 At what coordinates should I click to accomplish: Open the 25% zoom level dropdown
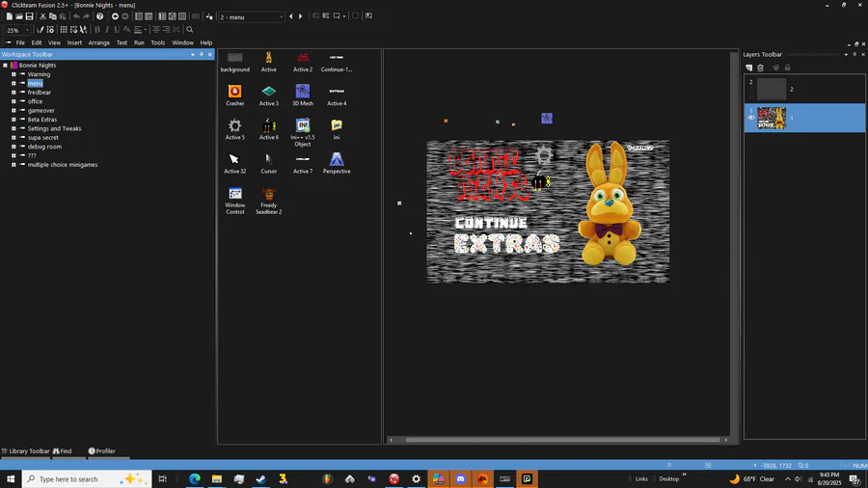click(x=27, y=30)
